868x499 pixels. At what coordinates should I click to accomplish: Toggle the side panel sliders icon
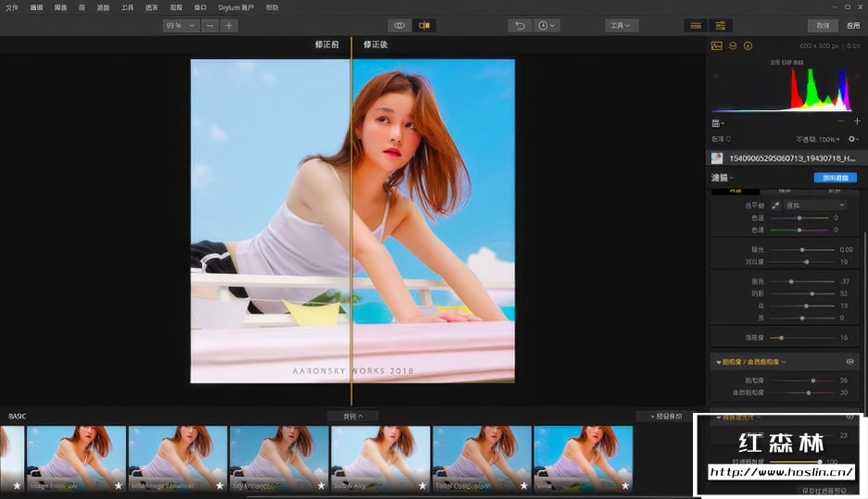point(720,25)
